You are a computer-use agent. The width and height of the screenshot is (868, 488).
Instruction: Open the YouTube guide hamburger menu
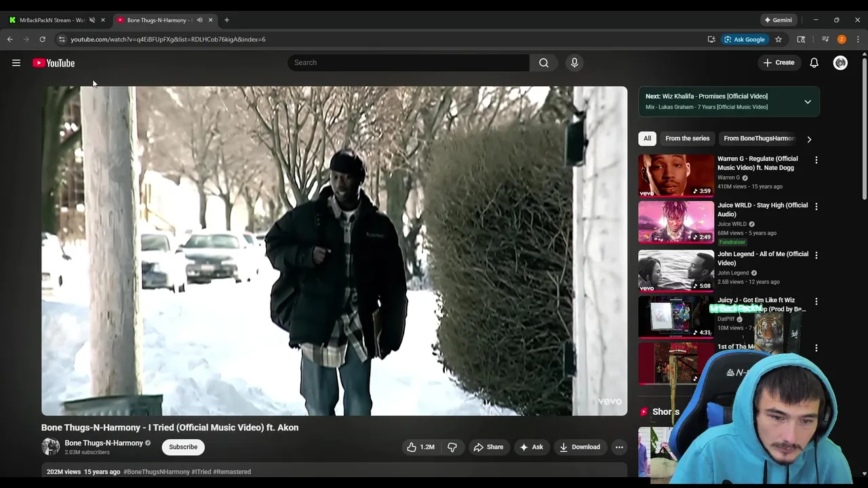(x=16, y=63)
